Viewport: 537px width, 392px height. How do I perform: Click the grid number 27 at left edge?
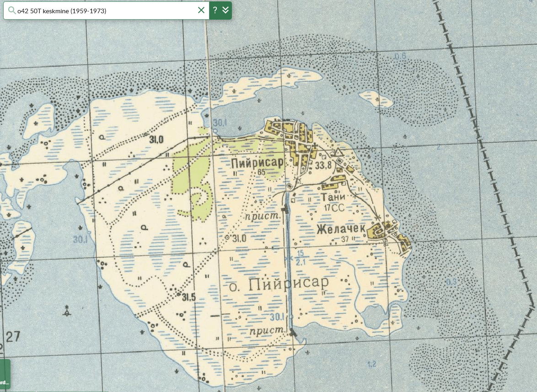13,337
